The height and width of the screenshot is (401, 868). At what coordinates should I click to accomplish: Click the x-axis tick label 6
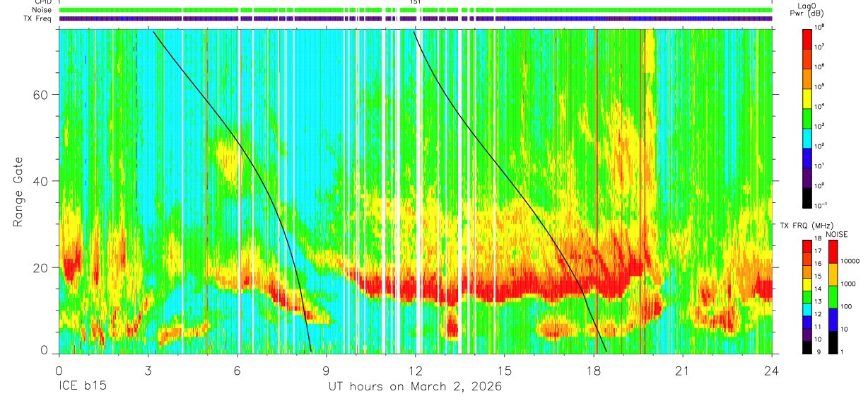pos(237,370)
